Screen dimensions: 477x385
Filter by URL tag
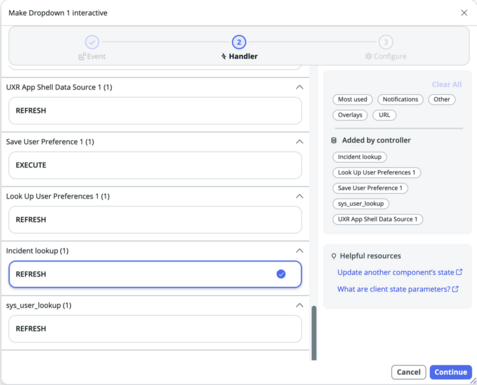(384, 115)
